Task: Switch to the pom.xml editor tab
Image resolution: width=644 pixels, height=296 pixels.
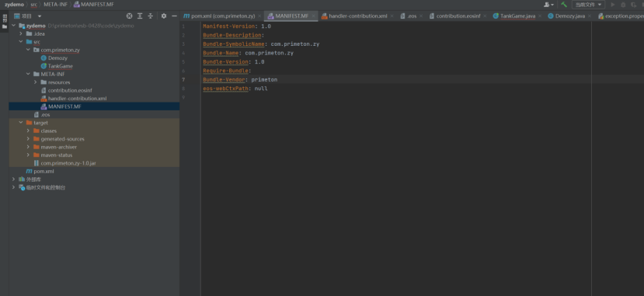Action: coord(219,16)
